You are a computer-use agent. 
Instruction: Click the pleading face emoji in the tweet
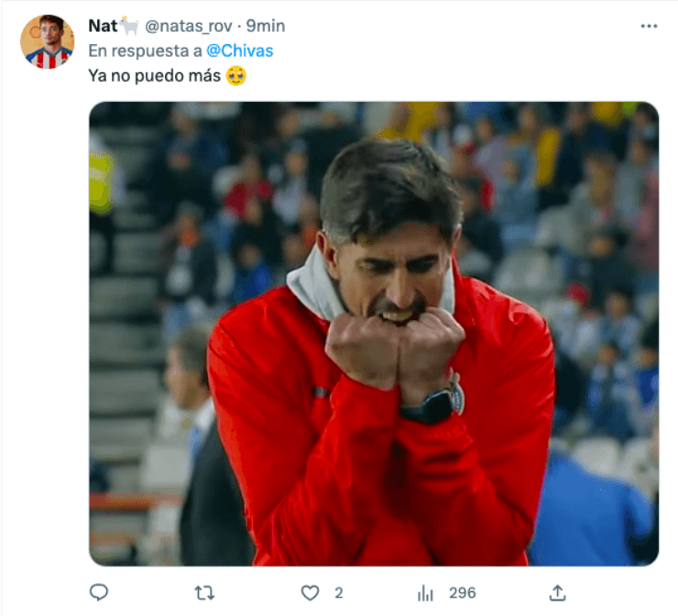[x=235, y=76]
